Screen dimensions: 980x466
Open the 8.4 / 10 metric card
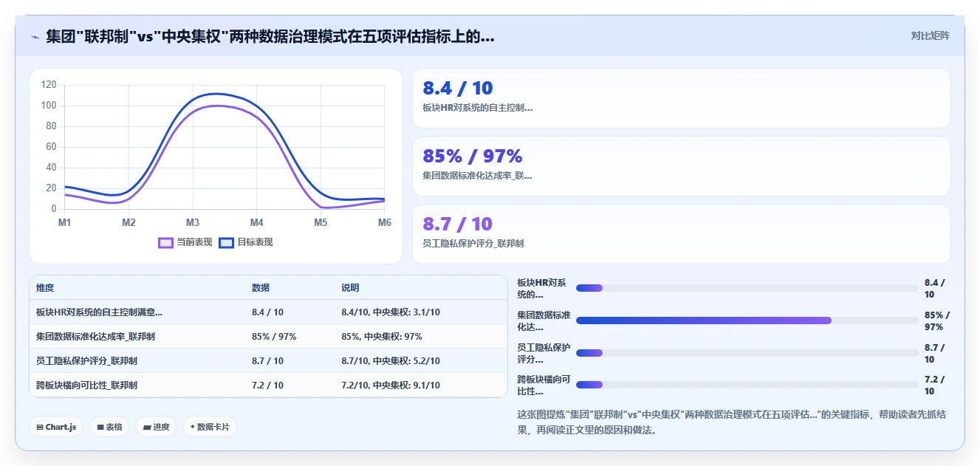tap(681, 98)
